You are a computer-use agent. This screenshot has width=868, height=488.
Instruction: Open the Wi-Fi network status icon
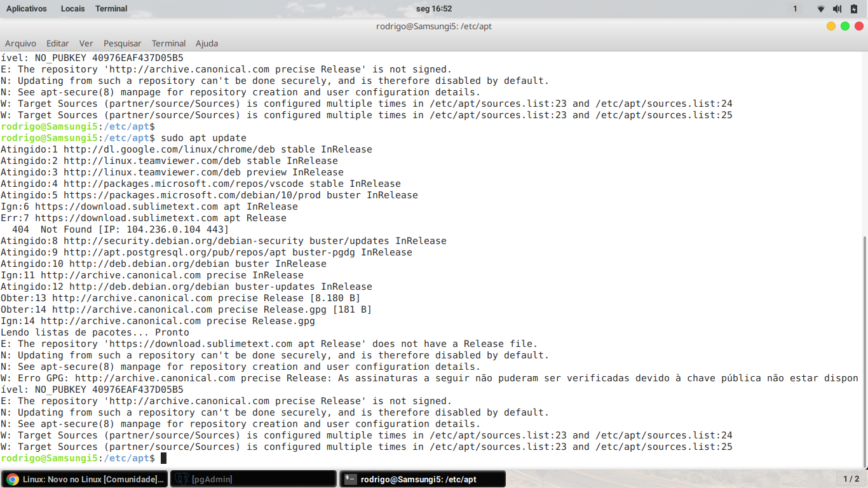click(821, 8)
